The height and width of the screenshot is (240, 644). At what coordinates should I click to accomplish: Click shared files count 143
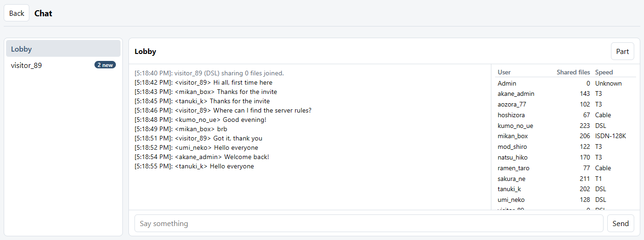tap(585, 93)
